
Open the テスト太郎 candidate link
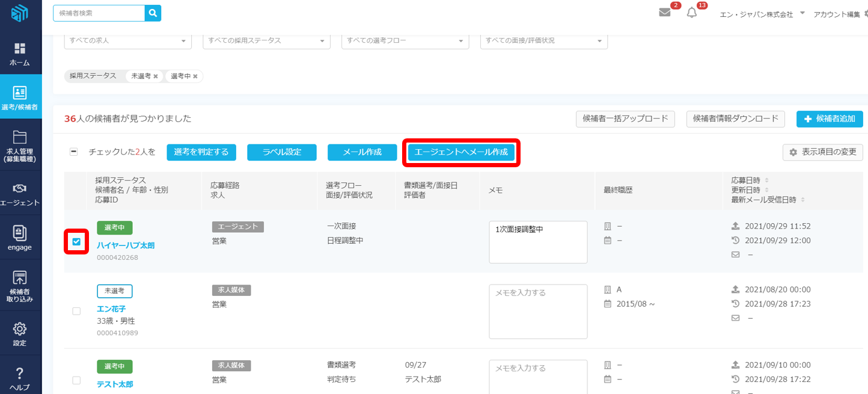point(115,384)
